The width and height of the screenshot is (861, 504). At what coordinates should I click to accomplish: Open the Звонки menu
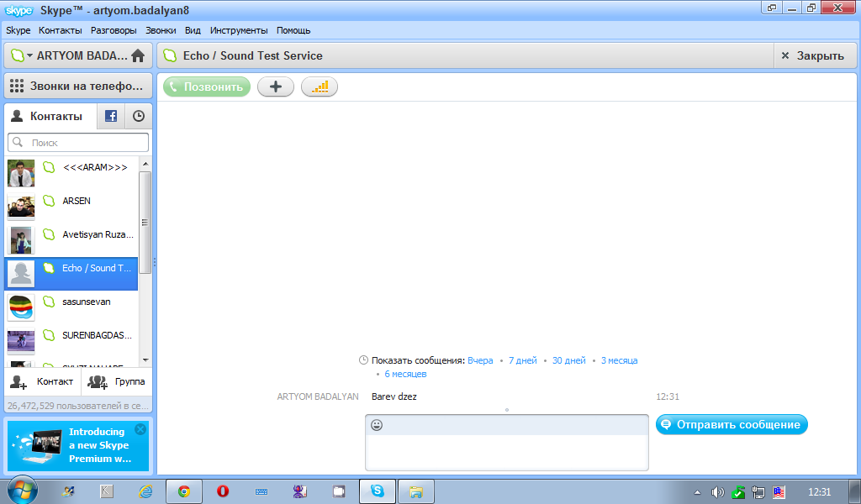point(161,30)
